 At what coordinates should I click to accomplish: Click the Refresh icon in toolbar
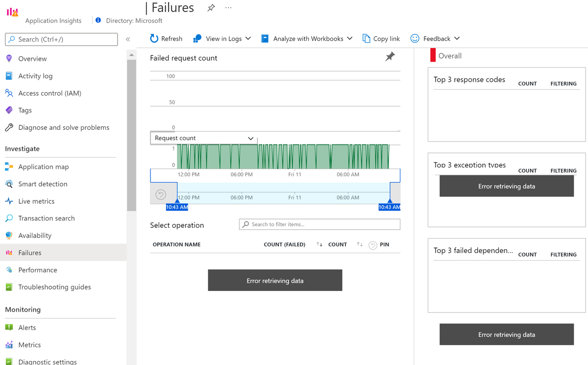(x=154, y=39)
